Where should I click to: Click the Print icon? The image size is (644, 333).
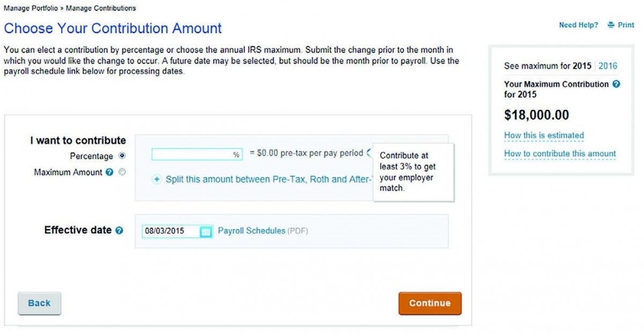pos(611,25)
